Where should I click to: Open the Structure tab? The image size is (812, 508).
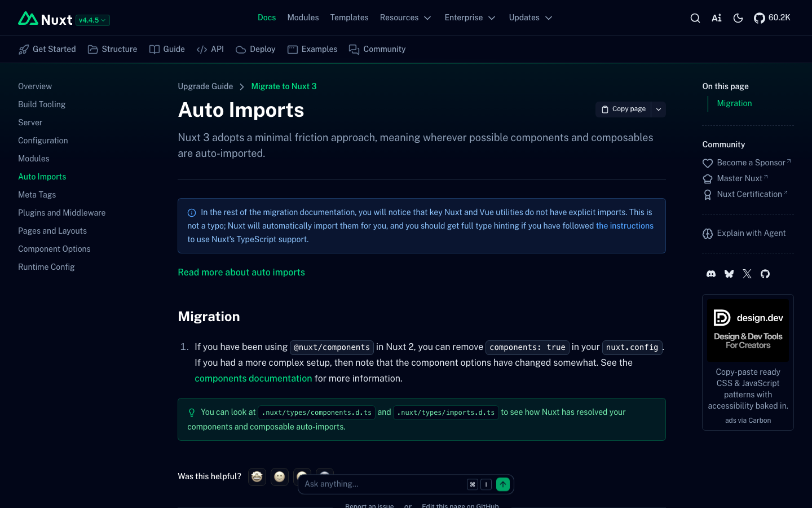coord(112,49)
